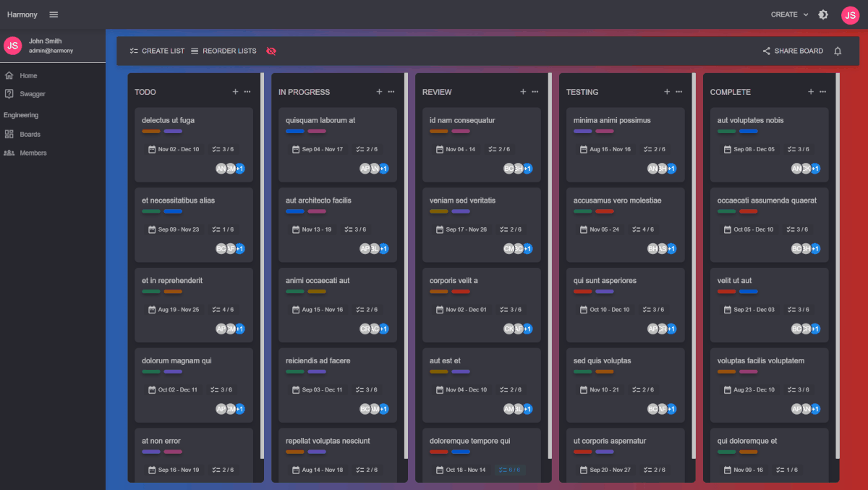The height and width of the screenshot is (490, 868).
Task: Click the plus icon in REVIEW list
Action: click(x=523, y=92)
